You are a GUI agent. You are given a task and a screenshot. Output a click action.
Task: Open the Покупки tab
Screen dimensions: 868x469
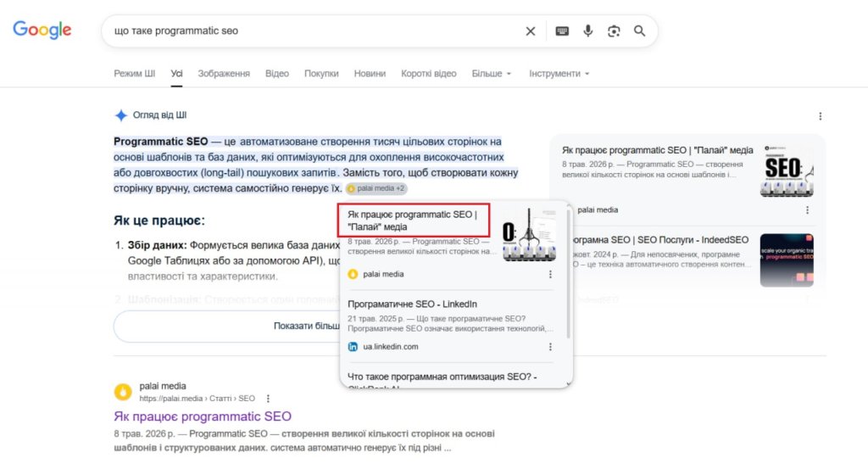coord(321,74)
